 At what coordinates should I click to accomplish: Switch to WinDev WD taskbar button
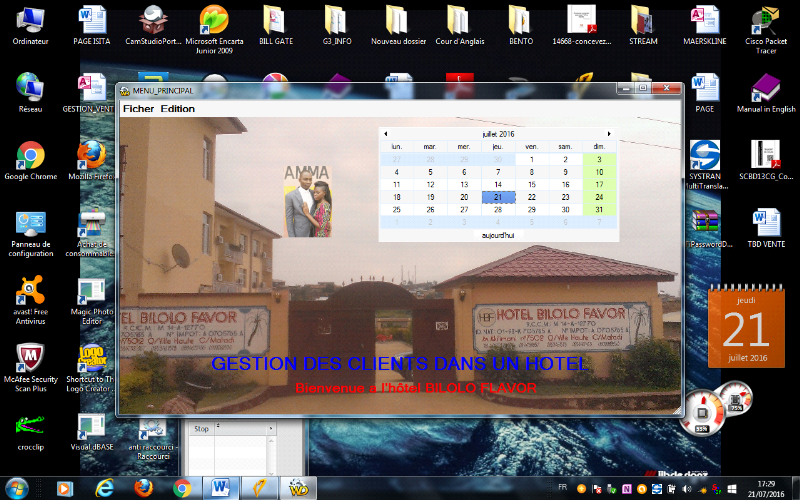pos(298,489)
